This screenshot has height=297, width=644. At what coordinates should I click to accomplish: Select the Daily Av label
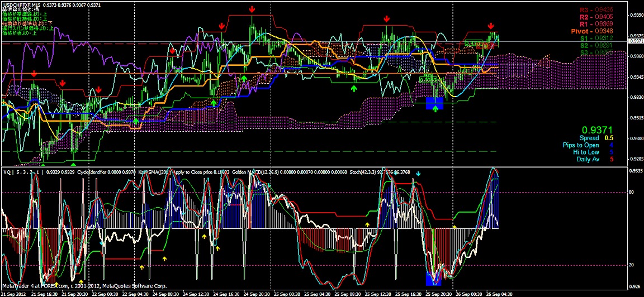tap(588, 160)
